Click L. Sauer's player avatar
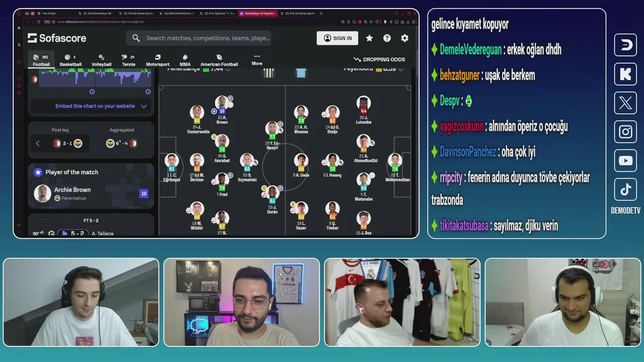The width and height of the screenshot is (644, 362). click(301, 209)
